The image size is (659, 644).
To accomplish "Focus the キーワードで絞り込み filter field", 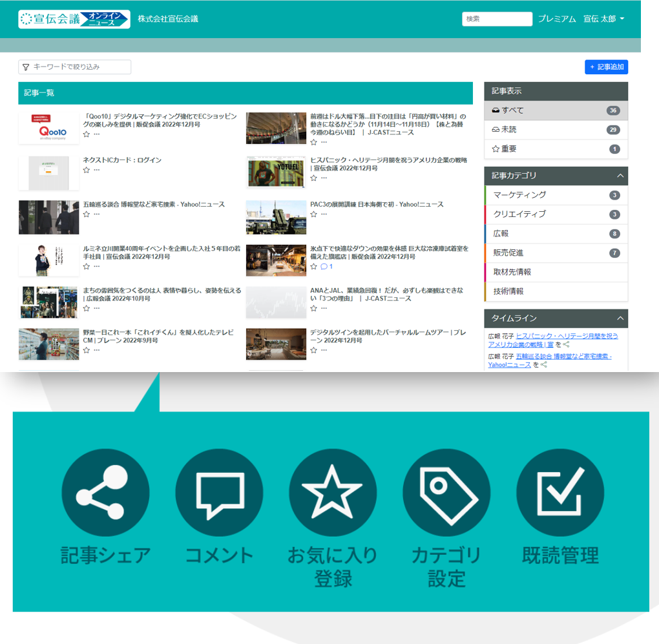I will [74, 67].
